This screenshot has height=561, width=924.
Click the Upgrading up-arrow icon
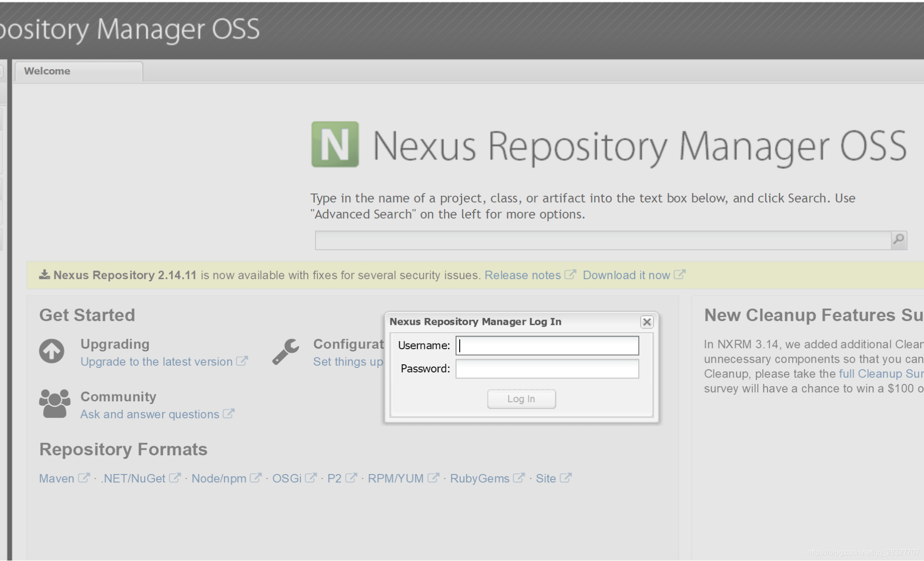click(x=52, y=351)
